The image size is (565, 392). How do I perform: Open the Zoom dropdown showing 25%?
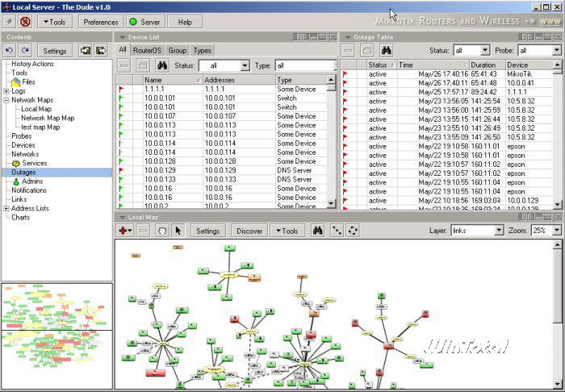(x=557, y=231)
